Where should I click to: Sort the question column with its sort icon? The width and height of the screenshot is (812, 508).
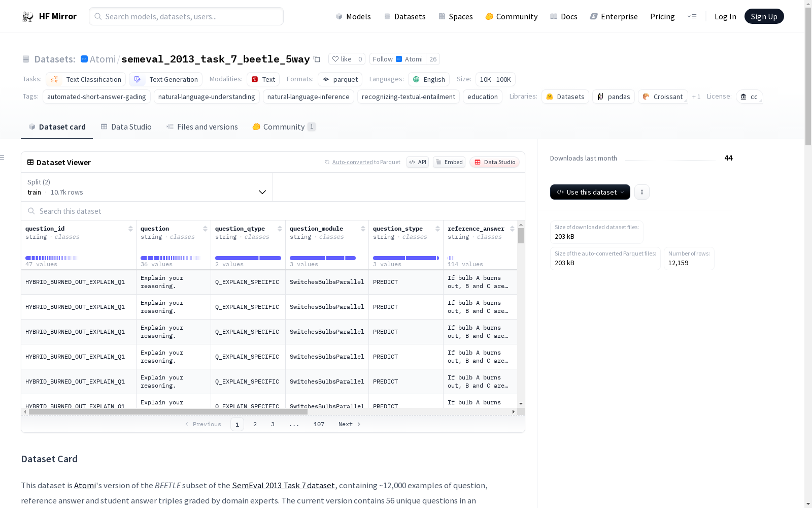tap(205, 229)
